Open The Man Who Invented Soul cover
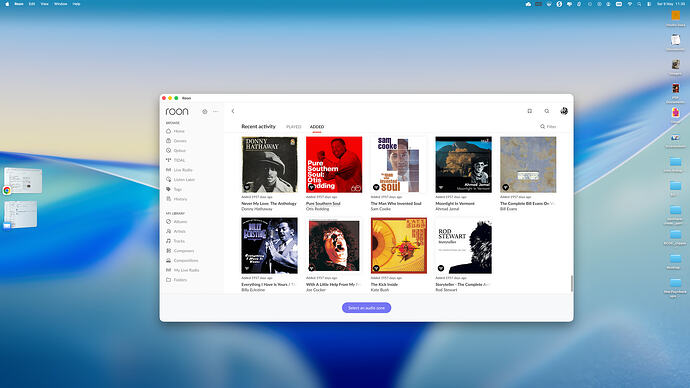The width and height of the screenshot is (690, 388). (399, 165)
